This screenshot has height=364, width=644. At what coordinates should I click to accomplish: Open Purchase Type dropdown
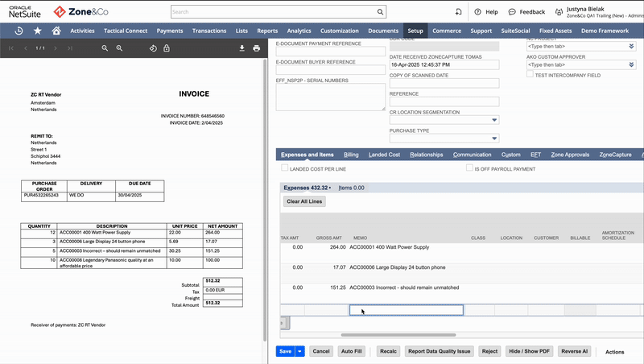coord(494,139)
